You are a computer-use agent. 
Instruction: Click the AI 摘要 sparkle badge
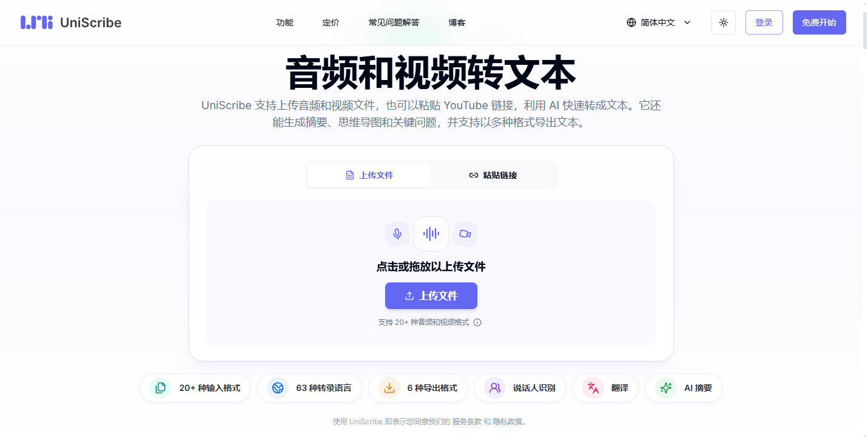684,388
